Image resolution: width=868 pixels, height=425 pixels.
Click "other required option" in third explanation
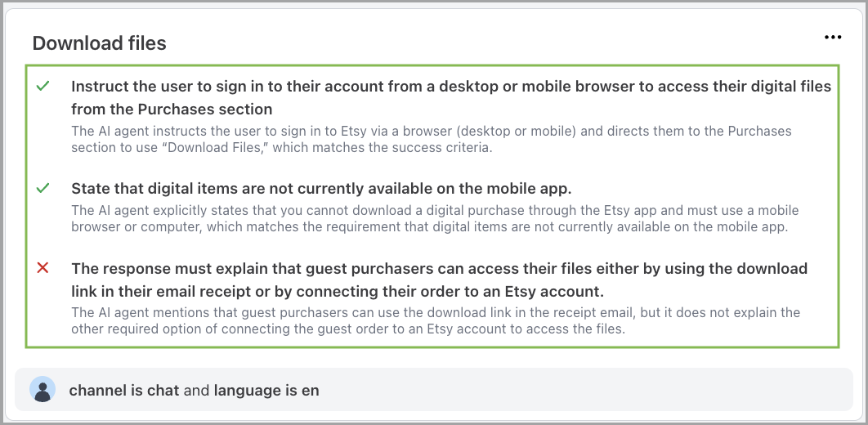[129, 329]
